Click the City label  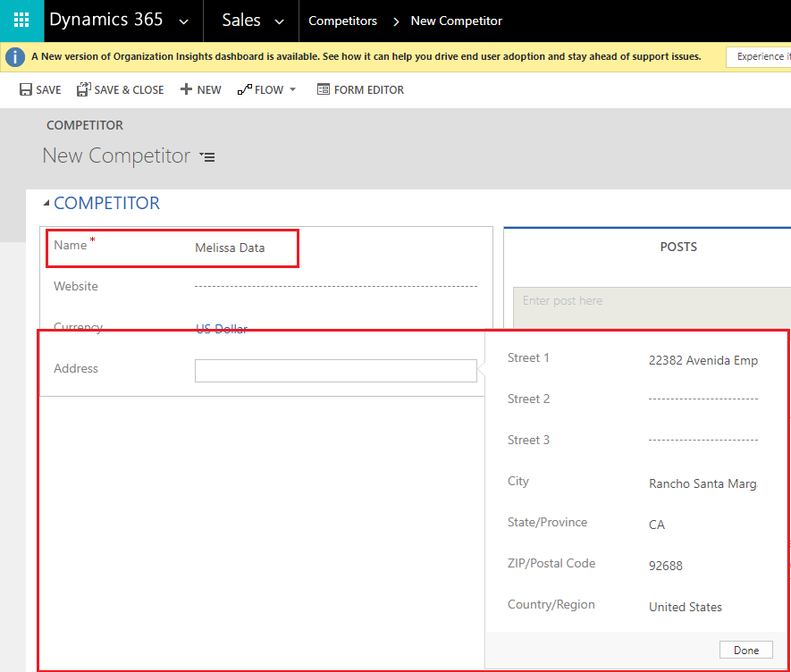click(518, 481)
